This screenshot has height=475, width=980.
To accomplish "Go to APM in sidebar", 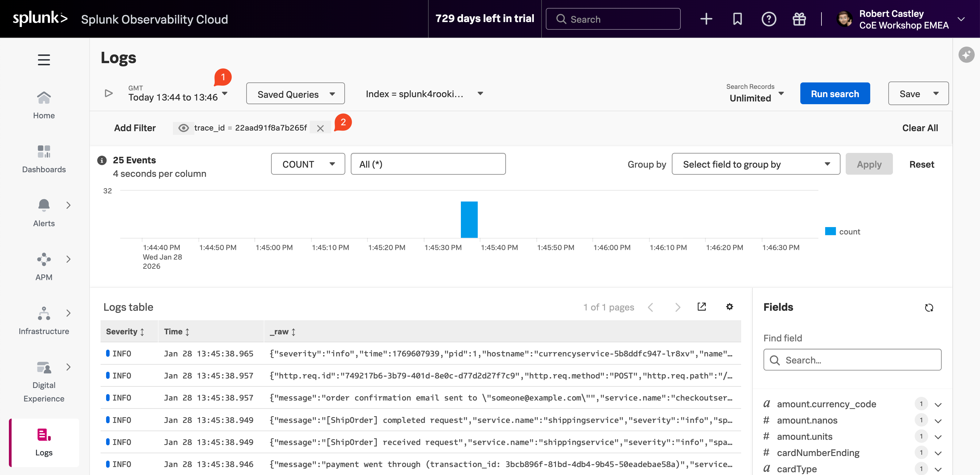I will tap(44, 266).
